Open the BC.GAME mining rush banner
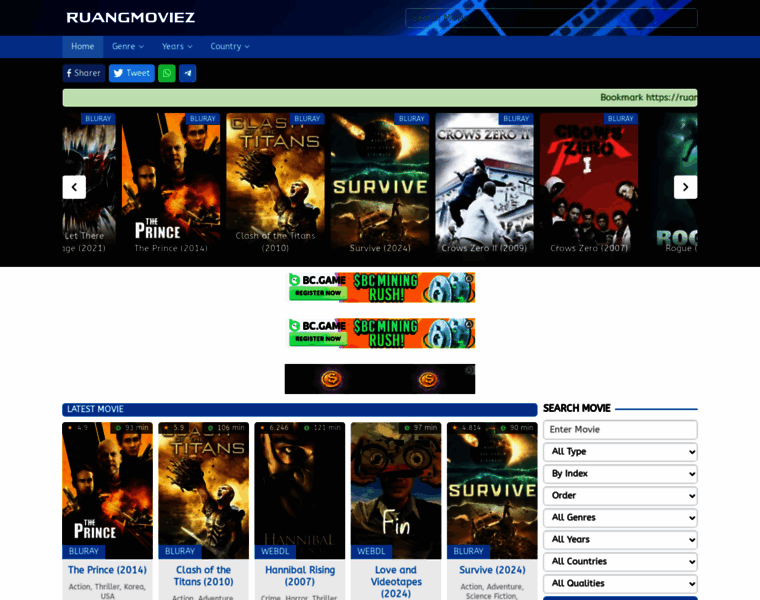The height and width of the screenshot is (600, 760). pyautogui.click(x=380, y=287)
